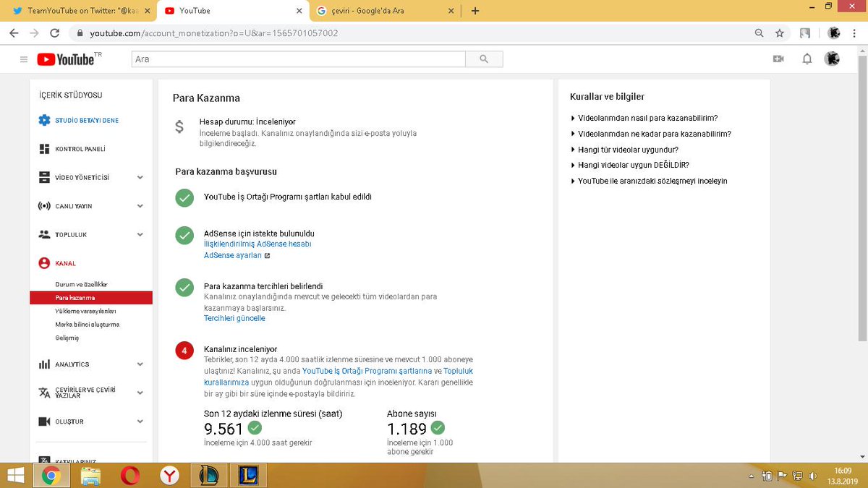Open Chrome profile avatar in toolbar
Viewport: 868px width, 488px height.
tap(833, 33)
